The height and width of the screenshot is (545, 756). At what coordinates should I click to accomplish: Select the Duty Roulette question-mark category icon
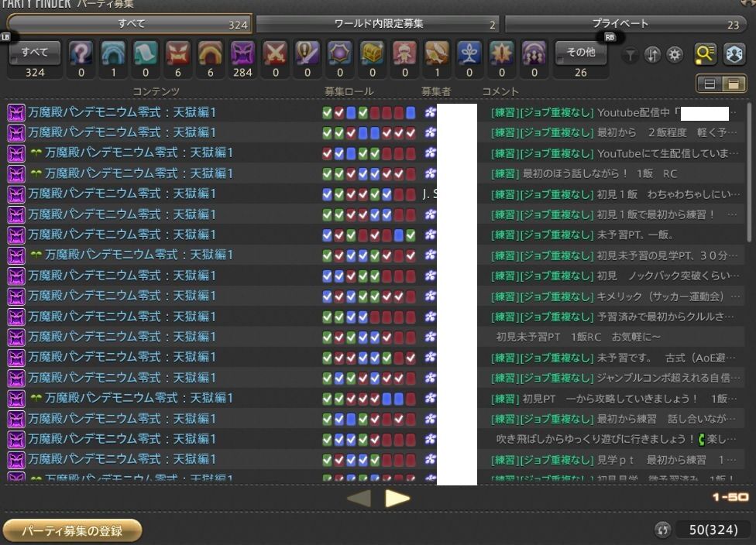pos(81,53)
